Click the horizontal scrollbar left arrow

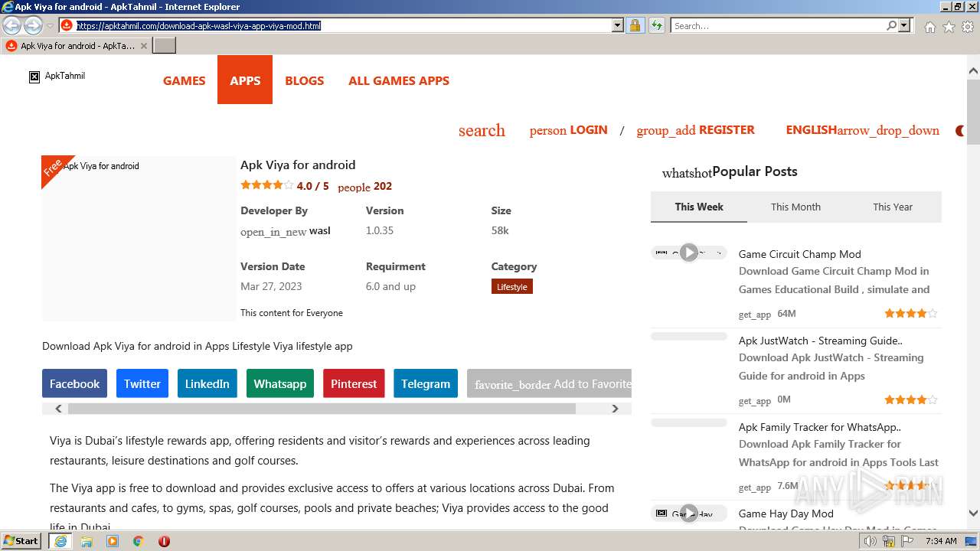tap(58, 409)
